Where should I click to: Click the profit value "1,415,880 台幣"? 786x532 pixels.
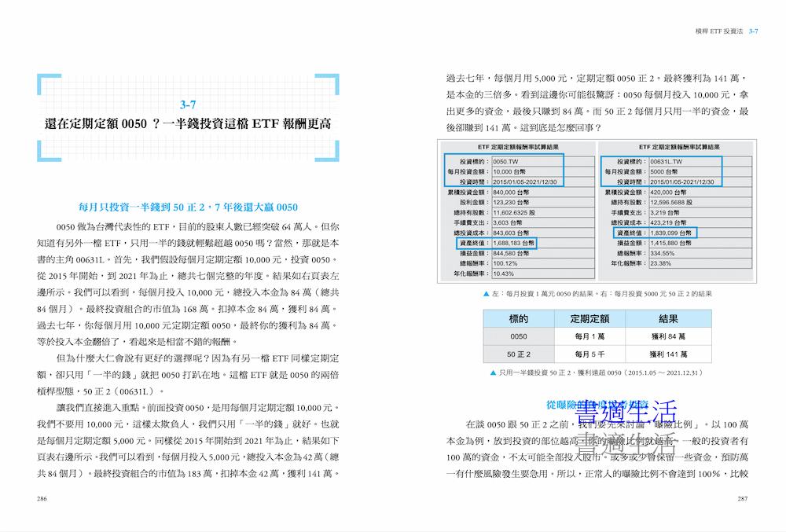pos(670,243)
